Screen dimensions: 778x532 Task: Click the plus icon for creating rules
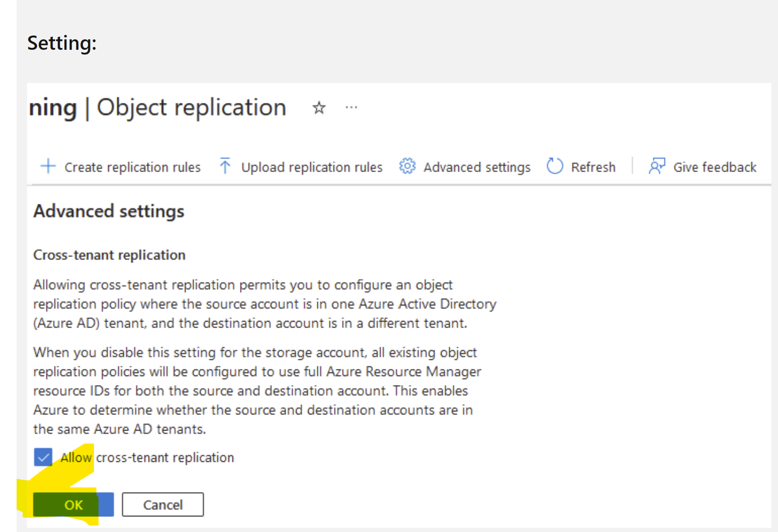coord(48,166)
